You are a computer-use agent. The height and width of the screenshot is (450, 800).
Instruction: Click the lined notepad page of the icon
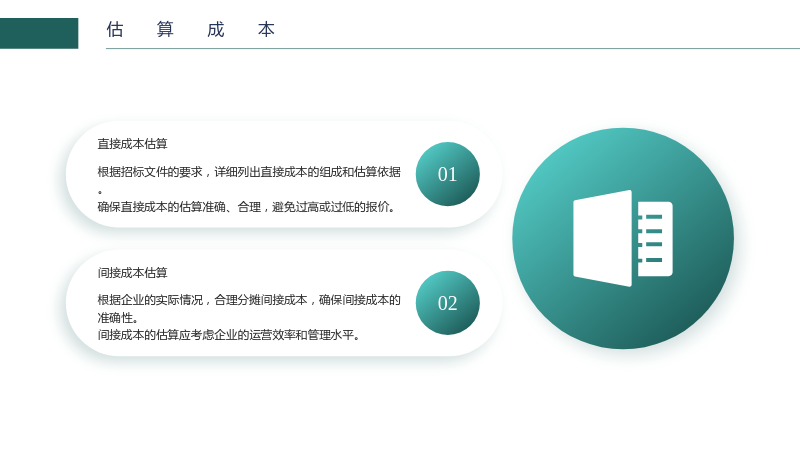655,239
